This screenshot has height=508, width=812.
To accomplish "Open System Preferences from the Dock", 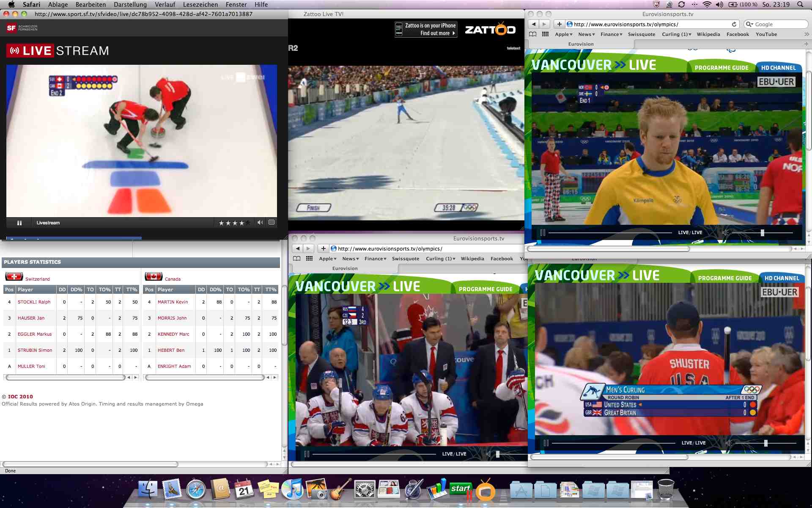I will (365, 490).
